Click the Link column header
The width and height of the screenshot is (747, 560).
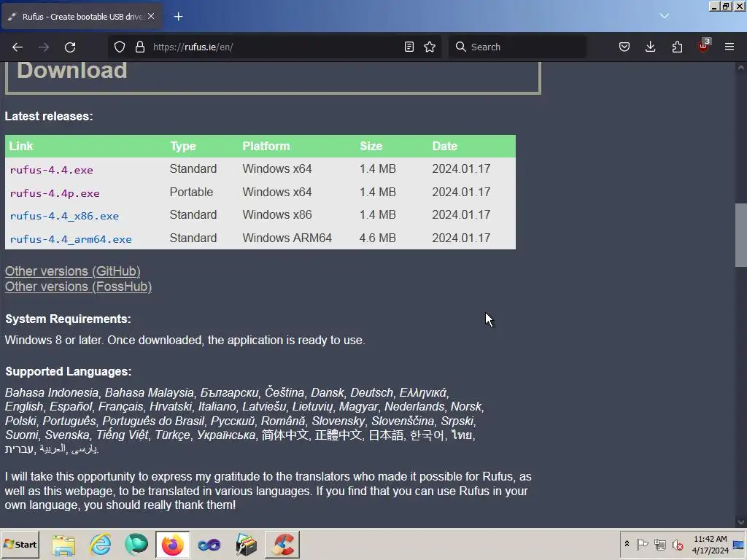pos(21,146)
